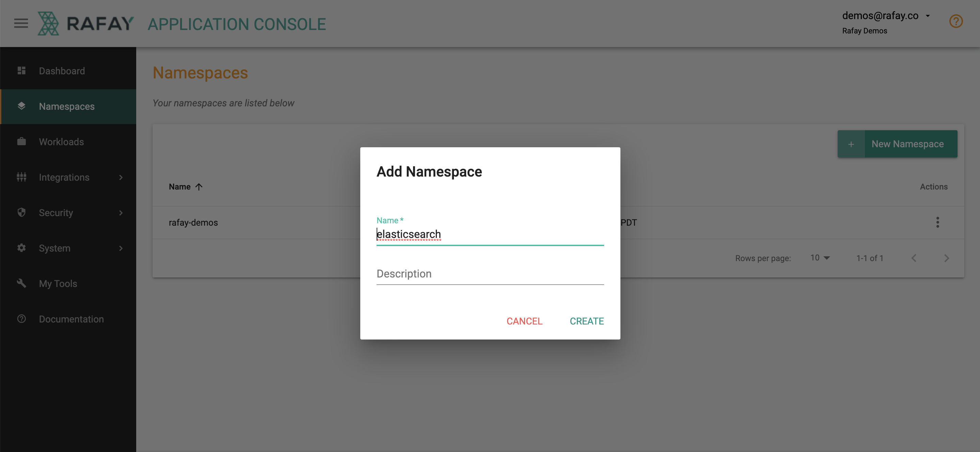The width and height of the screenshot is (980, 452).
Task: Click the System gear icon
Action: point(21,247)
